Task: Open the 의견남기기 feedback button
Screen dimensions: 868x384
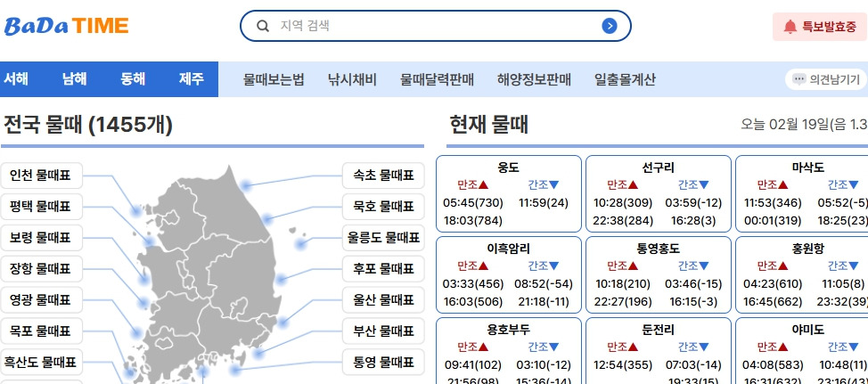Action: click(825, 79)
